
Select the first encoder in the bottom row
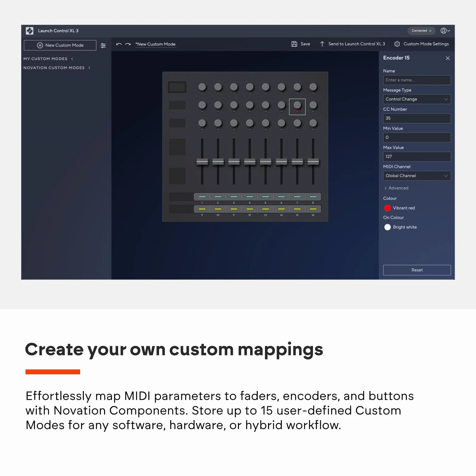click(x=202, y=123)
